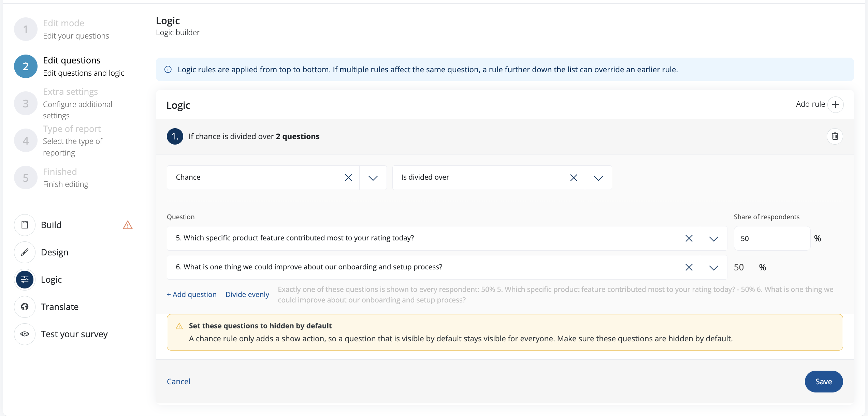868x416 pixels.
Task: Click the '+ Add question' link
Action: point(192,295)
